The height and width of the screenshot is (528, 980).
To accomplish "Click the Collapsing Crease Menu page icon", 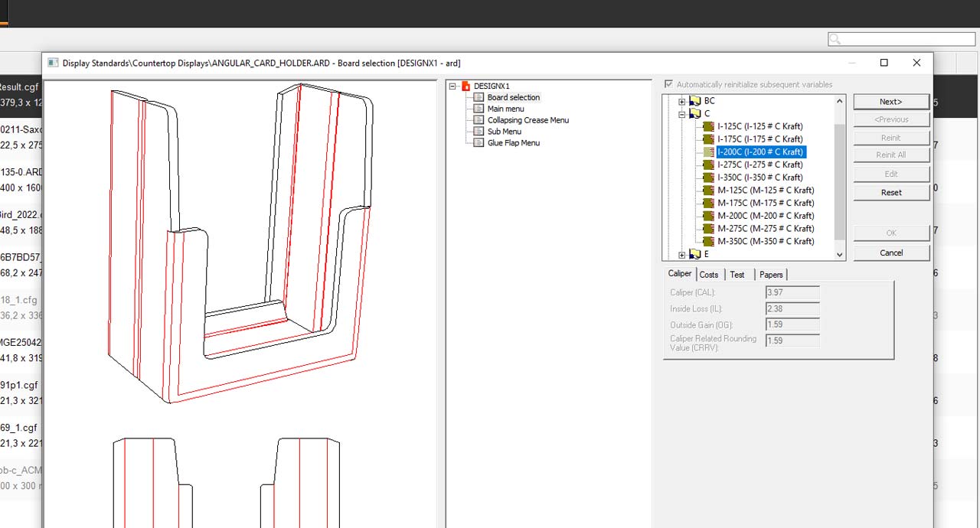I will tap(479, 120).
